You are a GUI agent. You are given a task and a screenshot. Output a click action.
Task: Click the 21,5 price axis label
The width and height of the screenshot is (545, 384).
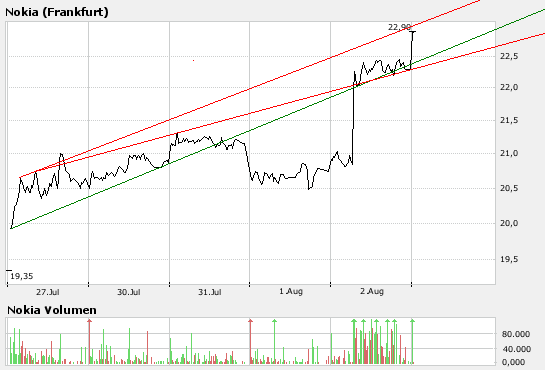tap(509, 121)
